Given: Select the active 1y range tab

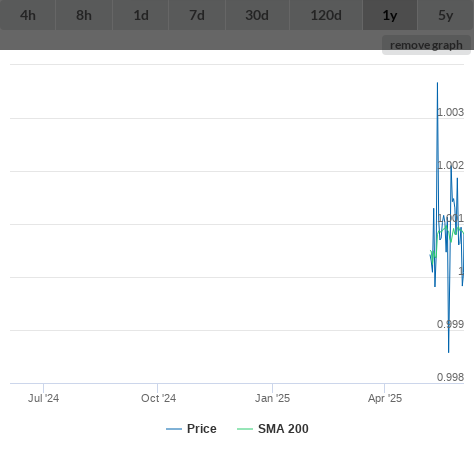Looking at the screenshot, I should coord(390,15).
